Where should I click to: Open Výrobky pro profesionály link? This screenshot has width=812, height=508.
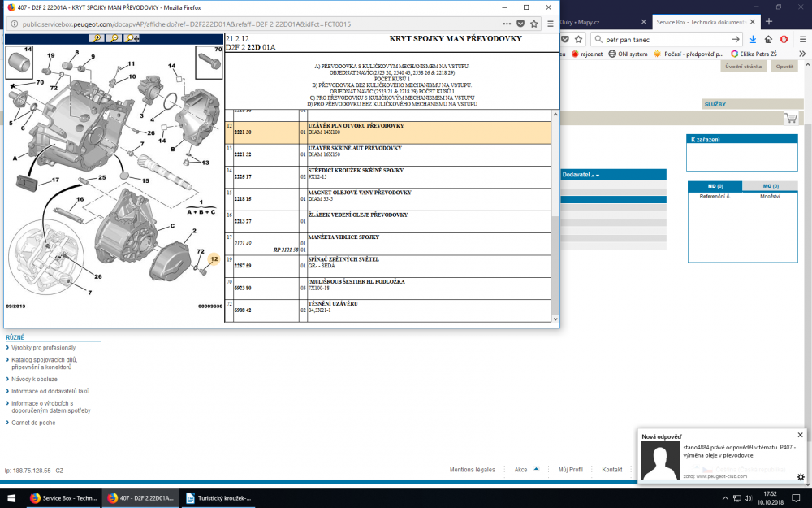44,348
